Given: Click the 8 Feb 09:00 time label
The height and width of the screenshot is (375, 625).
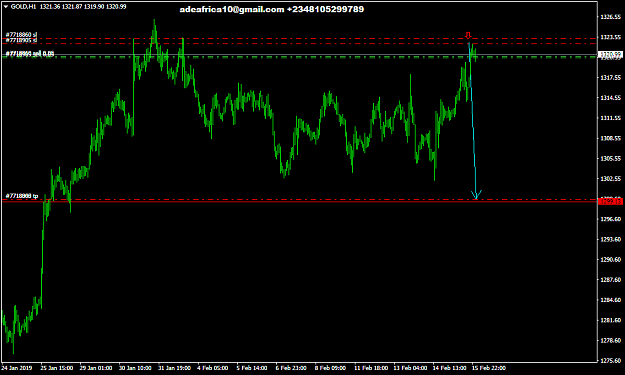Looking at the screenshot, I should click(330, 368).
